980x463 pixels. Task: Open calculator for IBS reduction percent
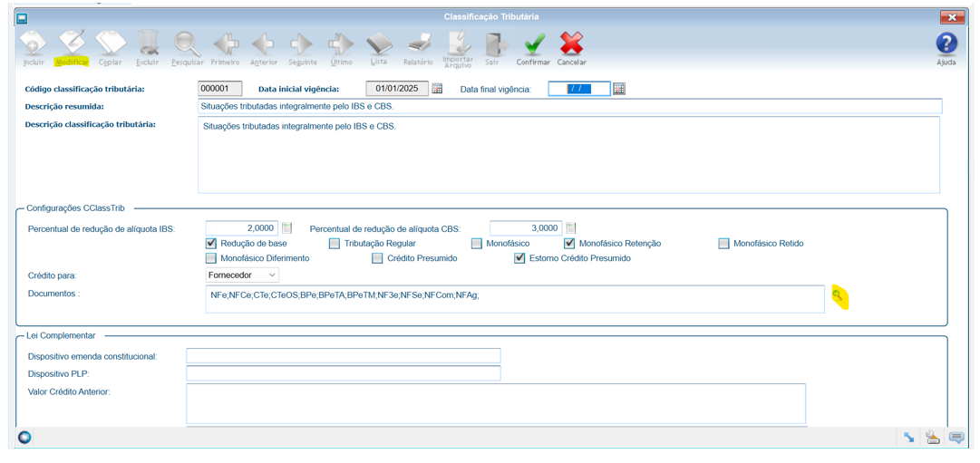(286, 228)
